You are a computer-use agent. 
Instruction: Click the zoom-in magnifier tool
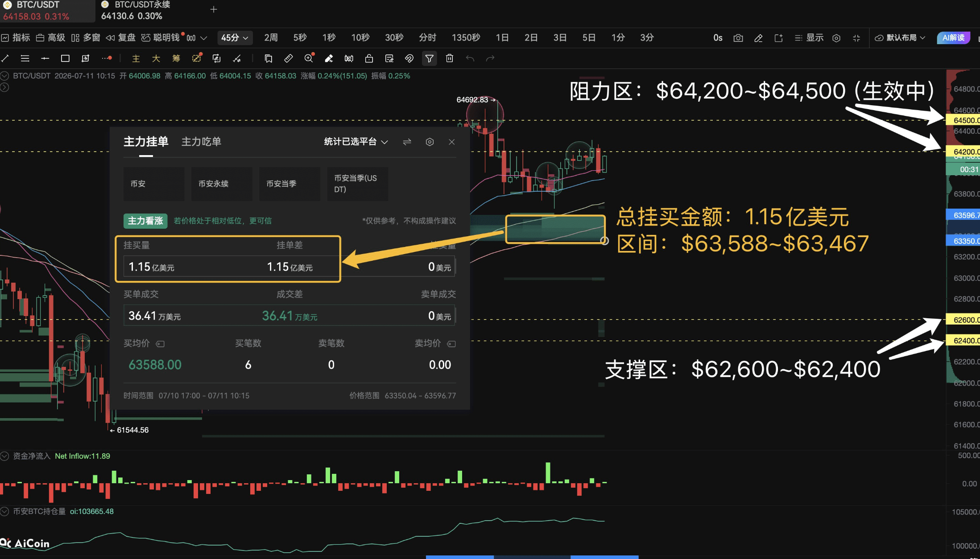309,58
